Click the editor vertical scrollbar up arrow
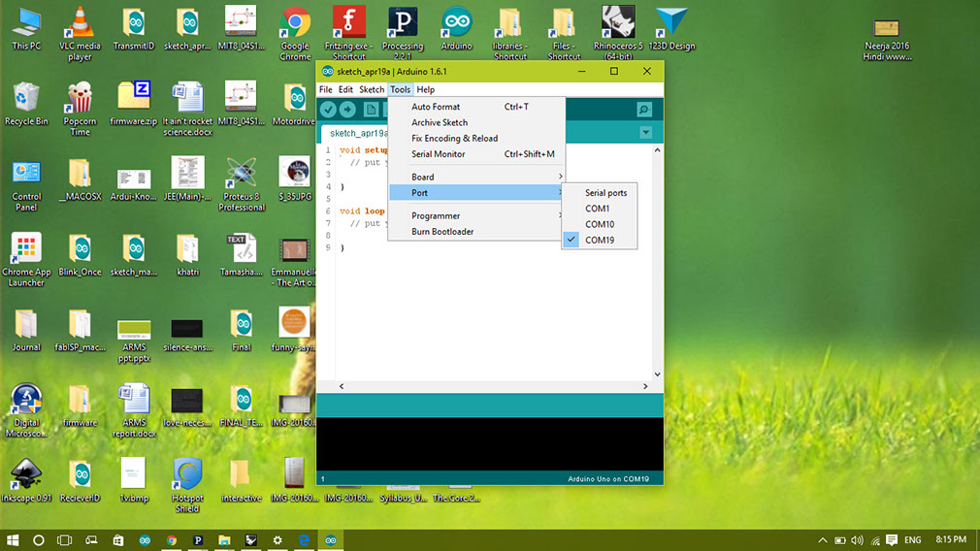Screen dimensions: 980x551 click(x=657, y=150)
